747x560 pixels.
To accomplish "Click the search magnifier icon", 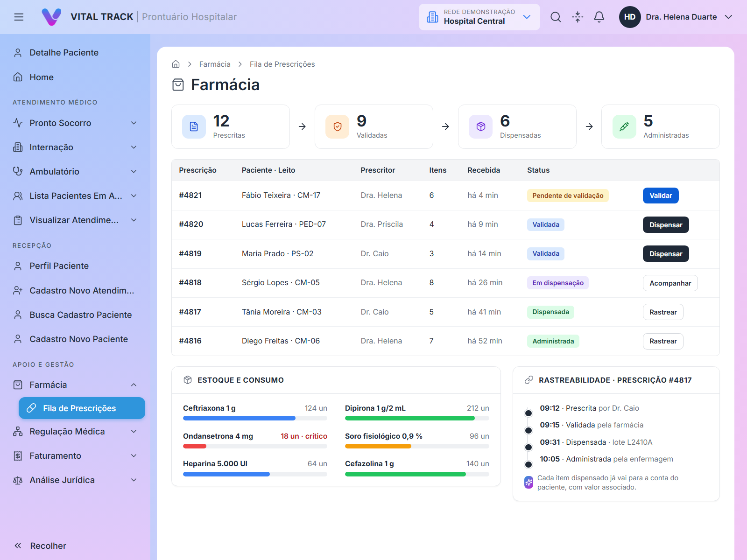I will click(556, 17).
